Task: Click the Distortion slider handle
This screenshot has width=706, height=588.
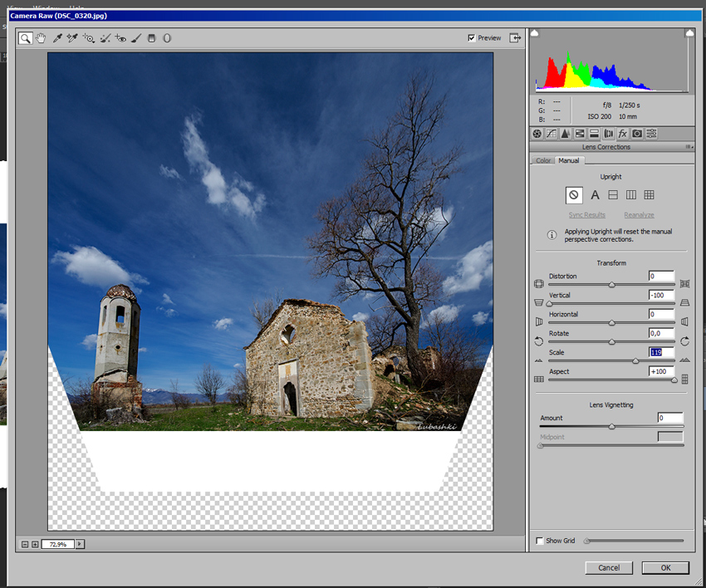Action: pos(612,285)
